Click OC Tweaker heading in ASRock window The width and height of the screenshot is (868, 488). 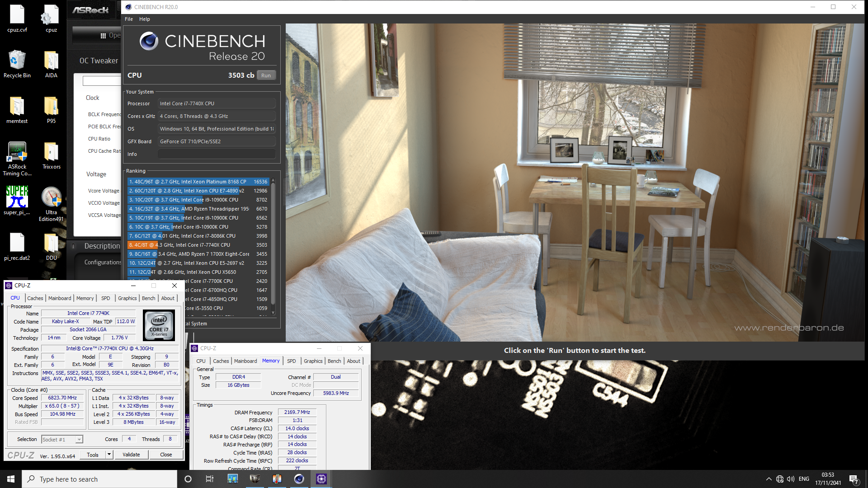[x=99, y=61]
